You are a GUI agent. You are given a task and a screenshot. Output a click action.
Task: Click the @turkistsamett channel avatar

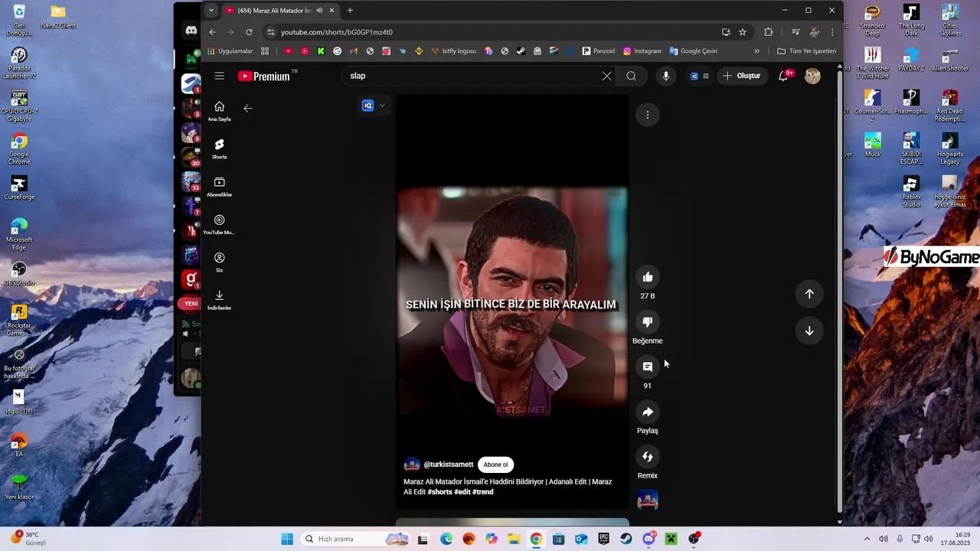pos(412,465)
